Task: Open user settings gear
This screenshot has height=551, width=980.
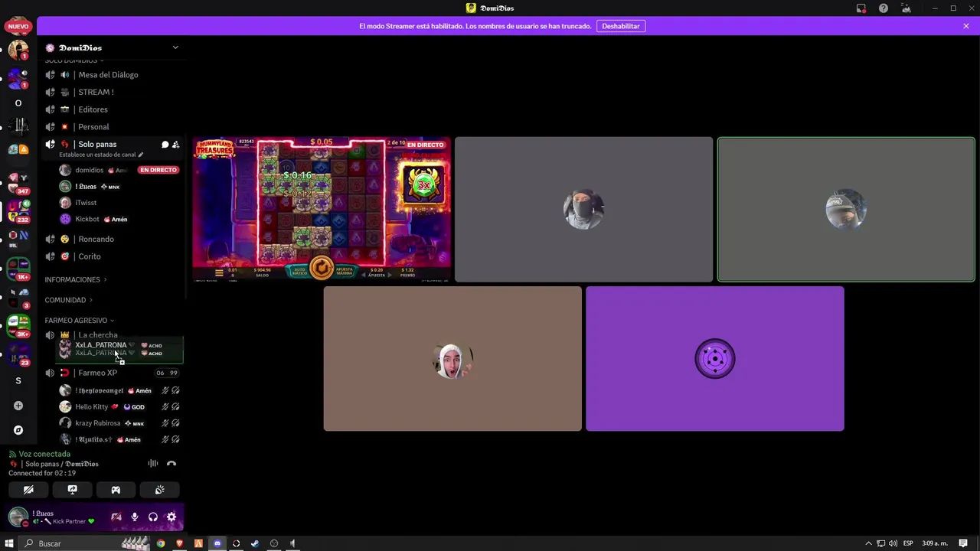Action: point(171,517)
